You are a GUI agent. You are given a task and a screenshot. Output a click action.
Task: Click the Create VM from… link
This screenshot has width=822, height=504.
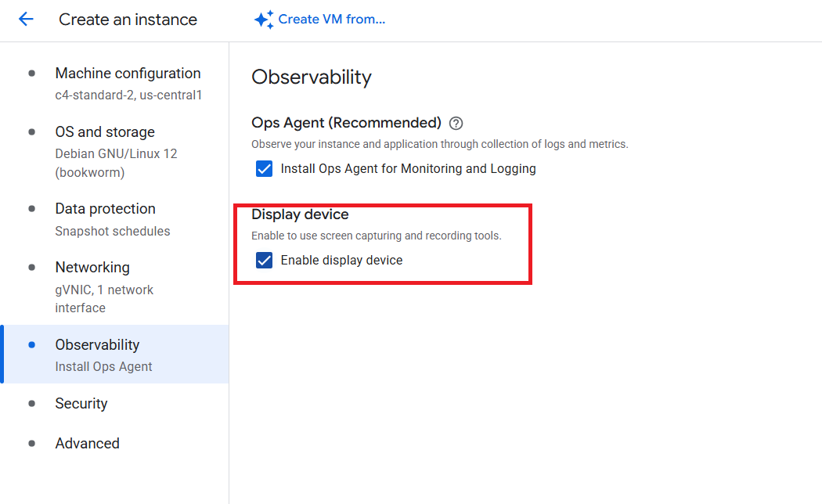[332, 20]
